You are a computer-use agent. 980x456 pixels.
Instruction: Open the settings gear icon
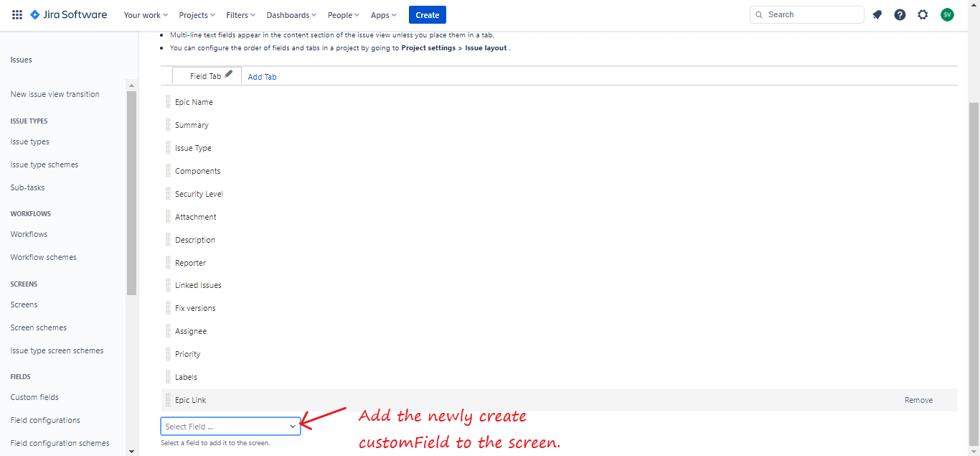click(923, 14)
